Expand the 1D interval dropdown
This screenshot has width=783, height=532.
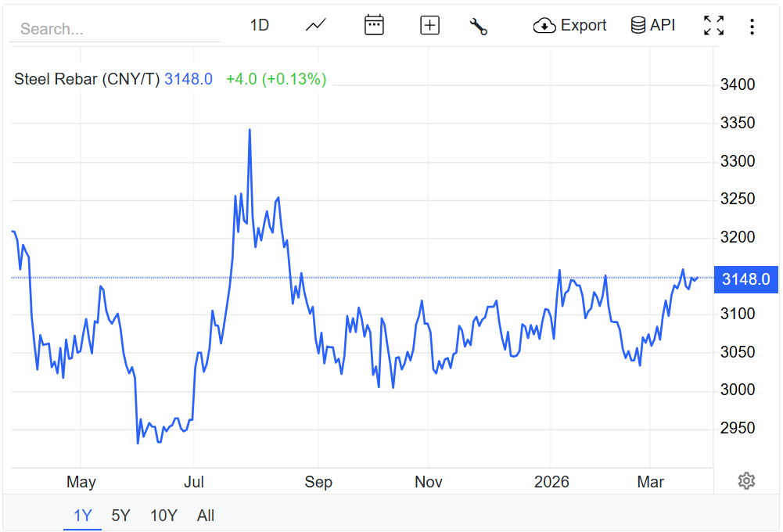[260, 25]
